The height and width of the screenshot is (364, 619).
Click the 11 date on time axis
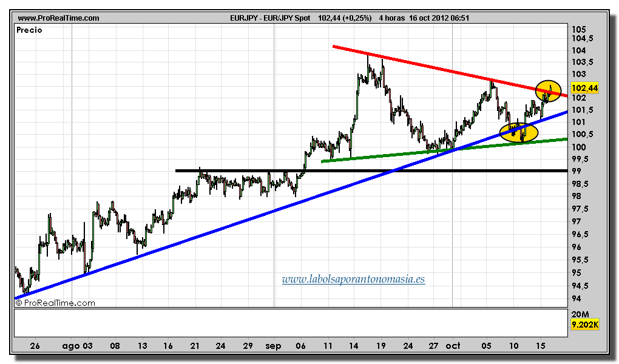click(x=328, y=346)
